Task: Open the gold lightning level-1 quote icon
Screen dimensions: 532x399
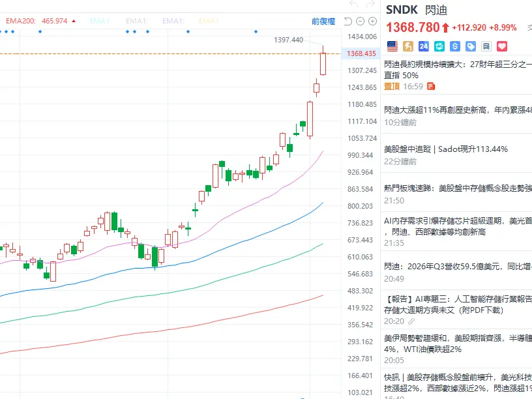Action: [x=408, y=46]
